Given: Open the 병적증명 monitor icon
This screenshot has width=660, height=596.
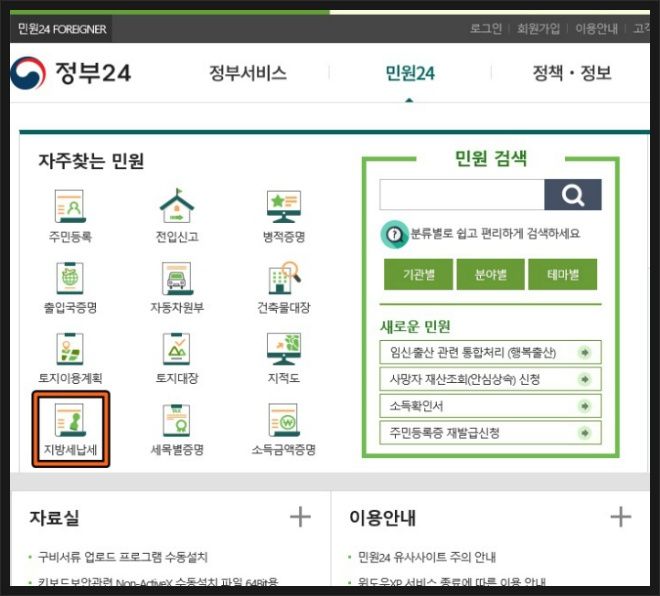Looking at the screenshot, I should pyautogui.click(x=284, y=207).
